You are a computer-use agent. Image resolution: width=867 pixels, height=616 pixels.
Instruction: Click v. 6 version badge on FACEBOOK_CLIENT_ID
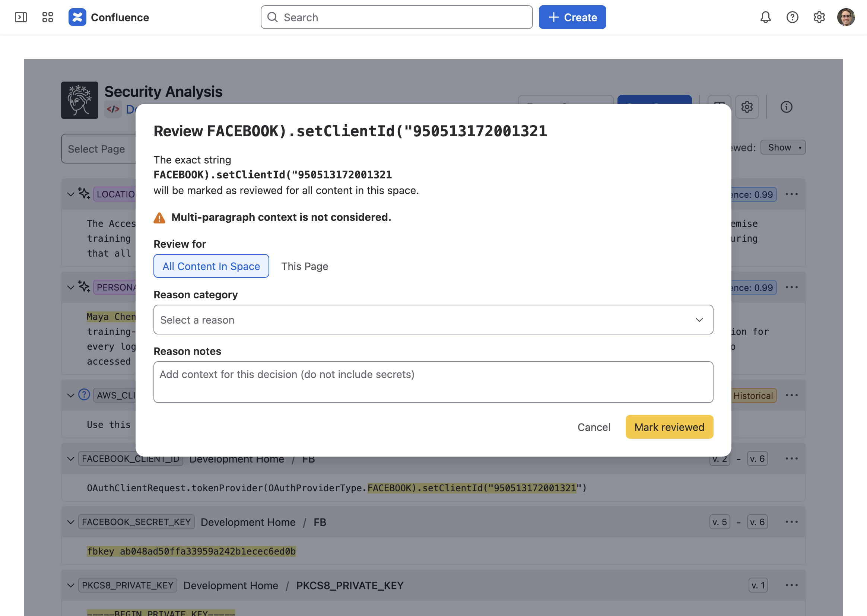tap(757, 458)
